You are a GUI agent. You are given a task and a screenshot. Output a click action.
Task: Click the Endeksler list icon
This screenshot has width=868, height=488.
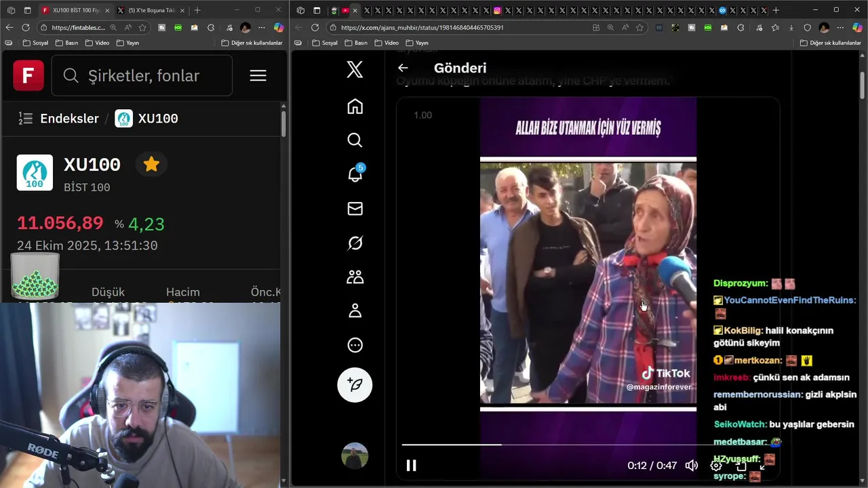pyautogui.click(x=25, y=119)
